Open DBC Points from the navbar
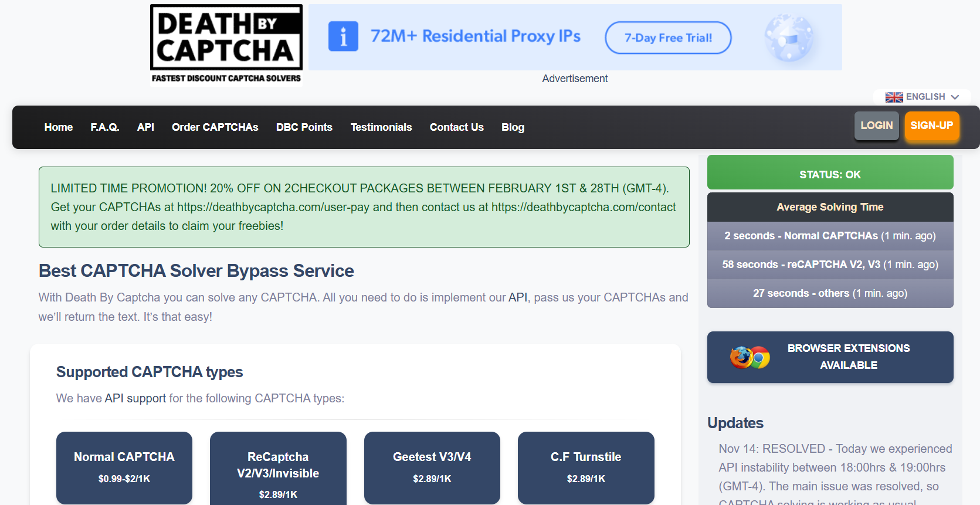Image resolution: width=980 pixels, height=505 pixels. pyautogui.click(x=304, y=127)
